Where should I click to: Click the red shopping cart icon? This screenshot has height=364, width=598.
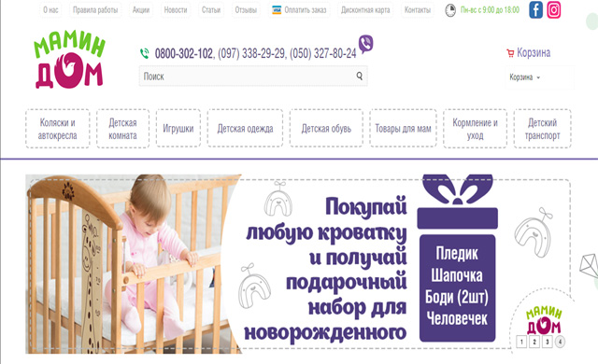click(x=510, y=53)
